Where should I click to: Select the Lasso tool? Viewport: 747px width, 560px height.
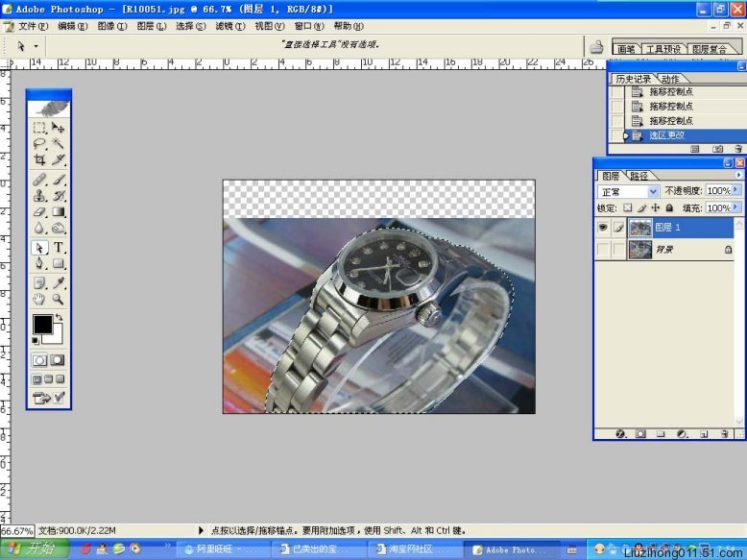click(x=39, y=143)
